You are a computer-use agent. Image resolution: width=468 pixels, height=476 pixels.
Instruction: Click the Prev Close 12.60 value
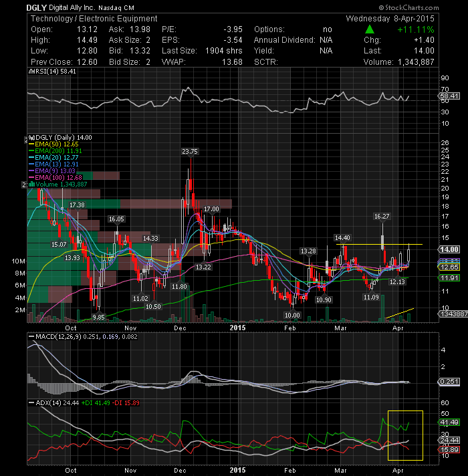(x=87, y=62)
